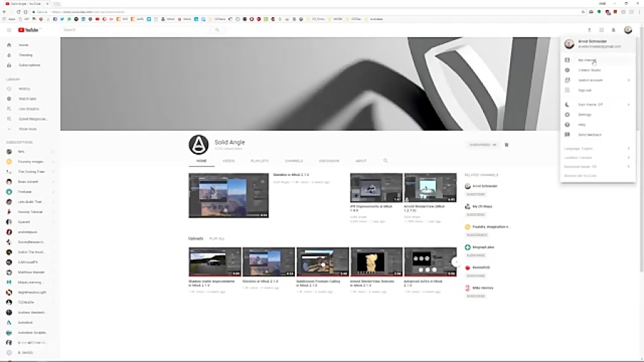Image resolution: width=644 pixels, height=362 pixels.
Task: Click the search magnifier button
Action: 218,30
